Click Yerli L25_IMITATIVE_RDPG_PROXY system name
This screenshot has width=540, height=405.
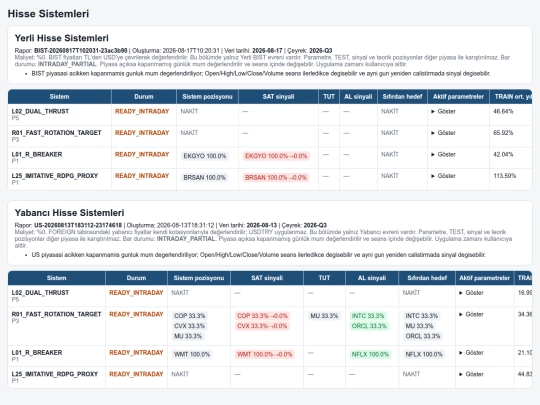click(55, 176)
